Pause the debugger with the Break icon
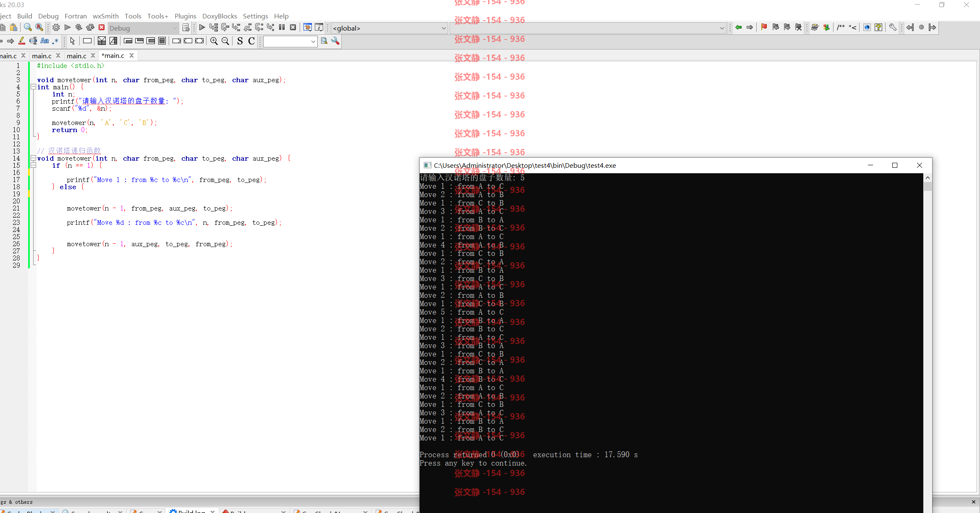The image size is (980, 513). pyautogui.click(x=282, y=28)
